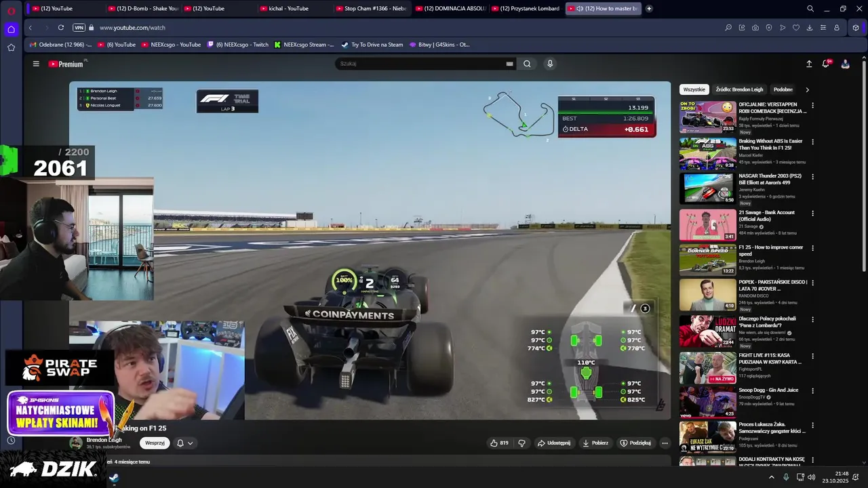This screenshot has height=488, width=868.
Task: Select the Wszystkie filter chip
Action: click(x=694, y=89)
